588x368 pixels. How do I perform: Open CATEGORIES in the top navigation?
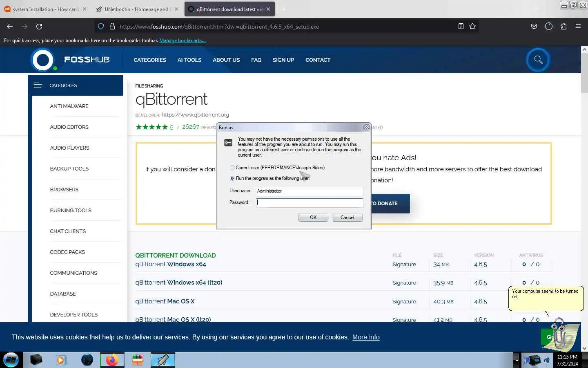150,60
